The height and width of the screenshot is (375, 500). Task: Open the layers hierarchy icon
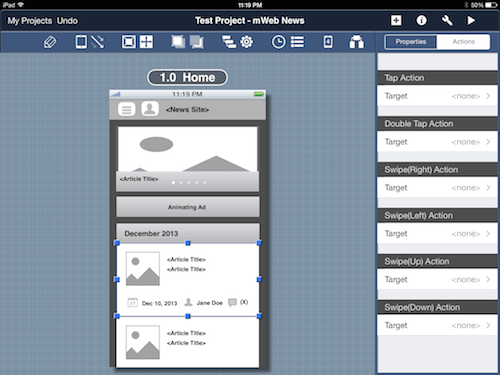click(x=229, y=42)
